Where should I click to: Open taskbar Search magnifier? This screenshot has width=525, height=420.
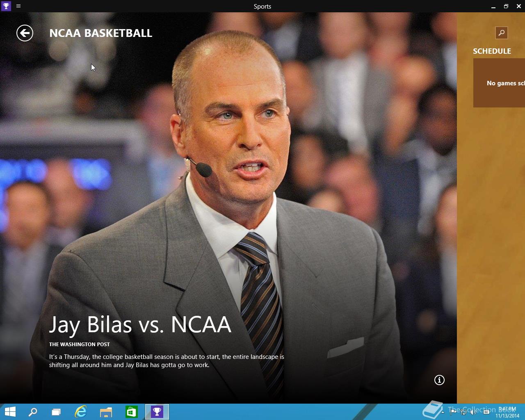[32, 412]
